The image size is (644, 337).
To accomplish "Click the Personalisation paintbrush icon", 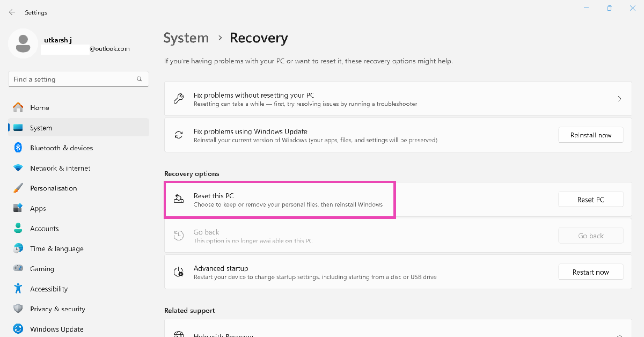I will (x=18, y=188).
